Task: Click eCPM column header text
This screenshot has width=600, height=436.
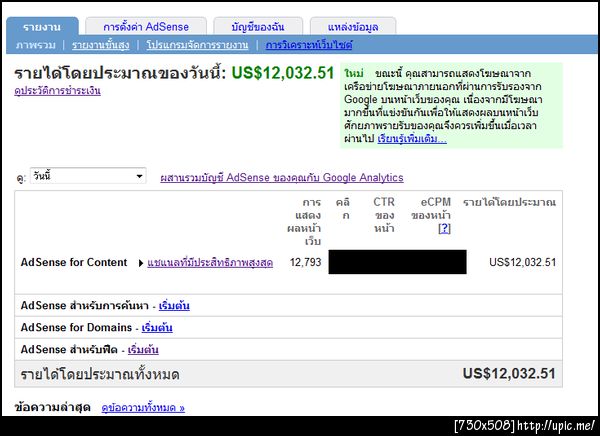Action: pyautogui.click(x=431, y=209)
